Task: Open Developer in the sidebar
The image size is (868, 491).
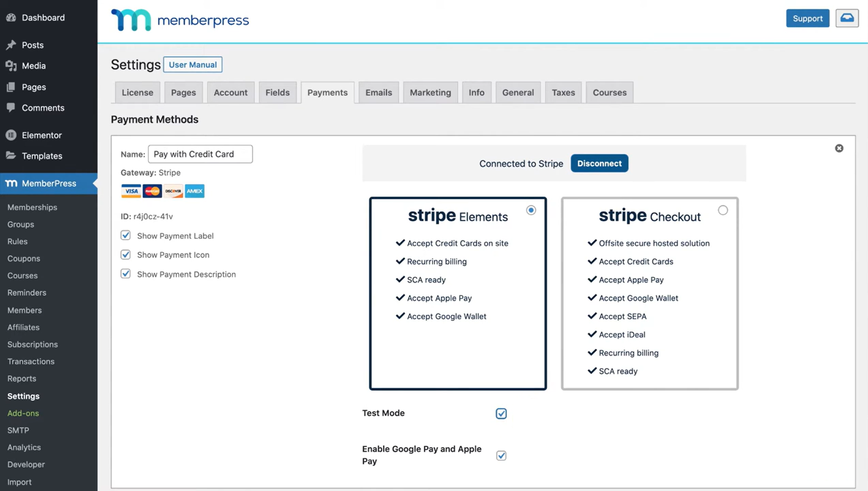Action: pyautogui.click(x=26, y=465)
